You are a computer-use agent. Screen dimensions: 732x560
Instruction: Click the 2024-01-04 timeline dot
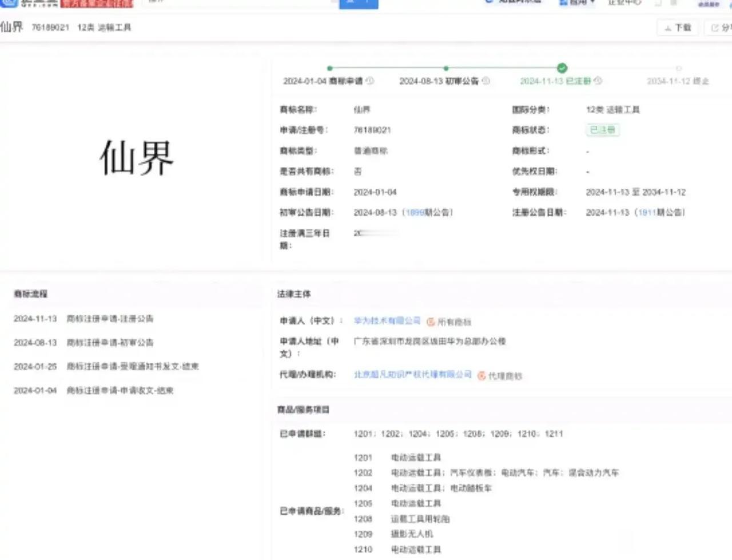click(329, 68)
